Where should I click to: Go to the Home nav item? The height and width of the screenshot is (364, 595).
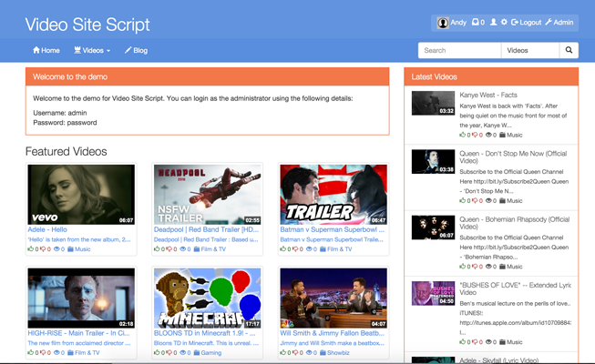point(46,50)
